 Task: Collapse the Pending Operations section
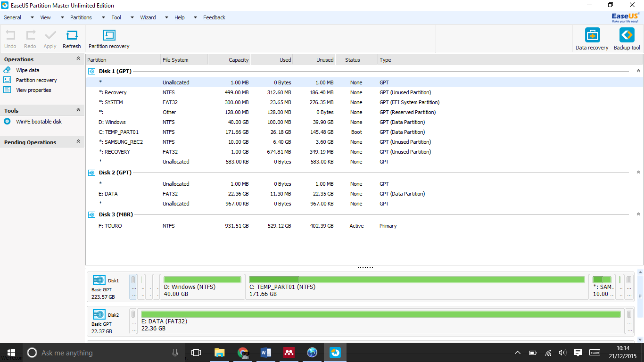click(x=78, y=142)
